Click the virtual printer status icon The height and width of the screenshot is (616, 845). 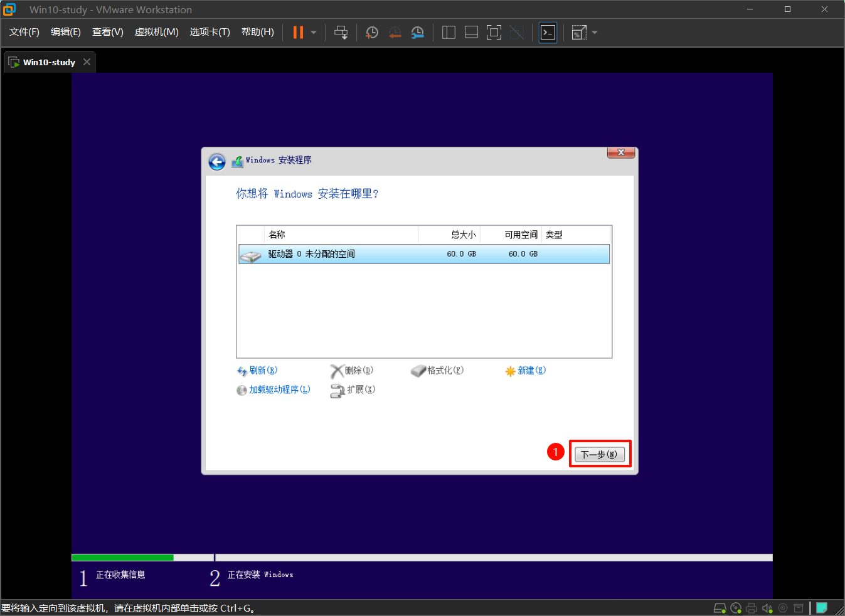pos(751,607)
